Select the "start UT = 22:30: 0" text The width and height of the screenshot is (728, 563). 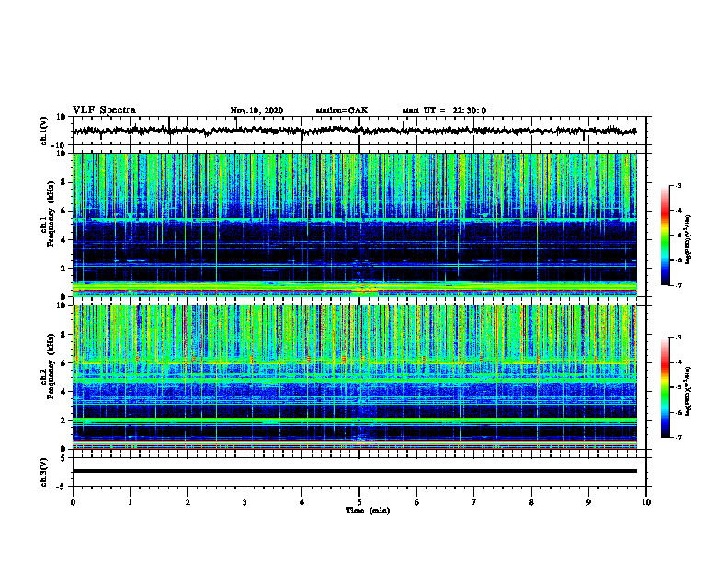444,110
